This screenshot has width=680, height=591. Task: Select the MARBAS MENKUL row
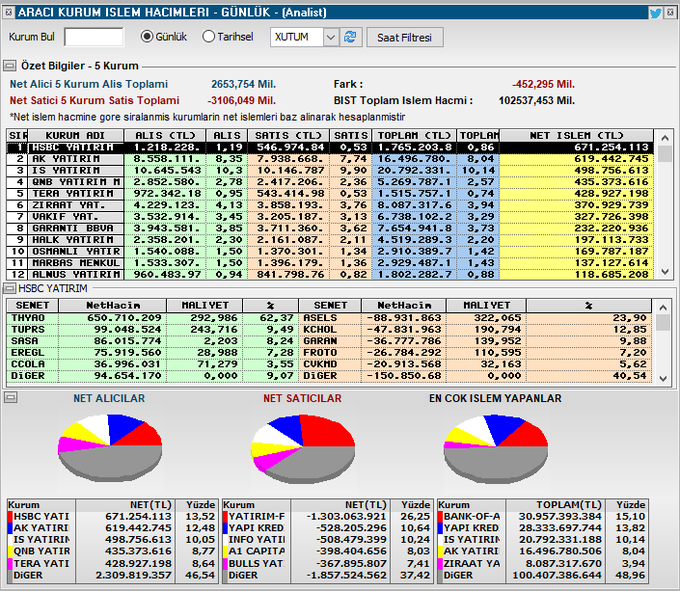pos(330,263)
